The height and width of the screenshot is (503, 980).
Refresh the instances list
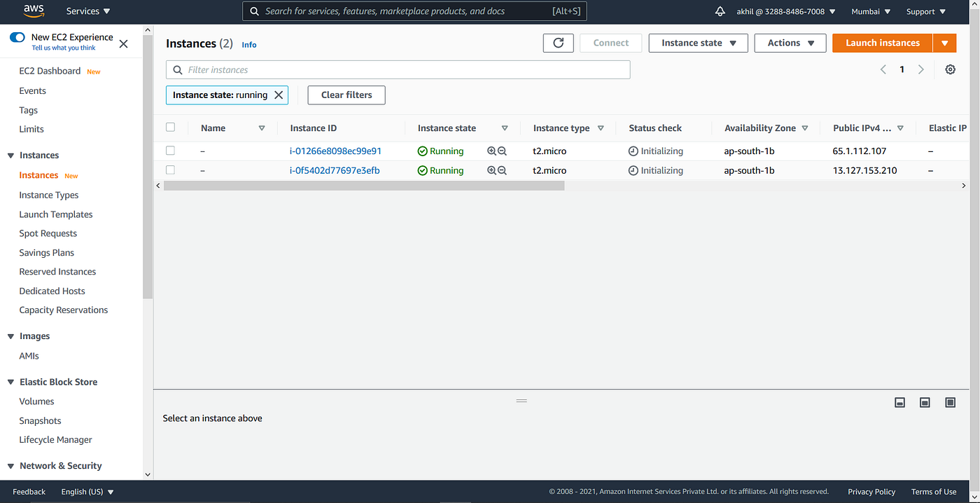[558, 43]
